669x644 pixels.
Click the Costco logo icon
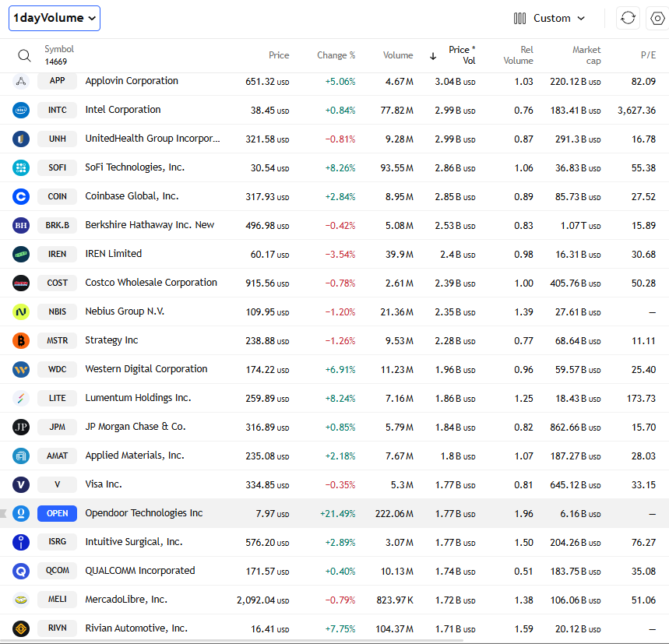[21, 283]
